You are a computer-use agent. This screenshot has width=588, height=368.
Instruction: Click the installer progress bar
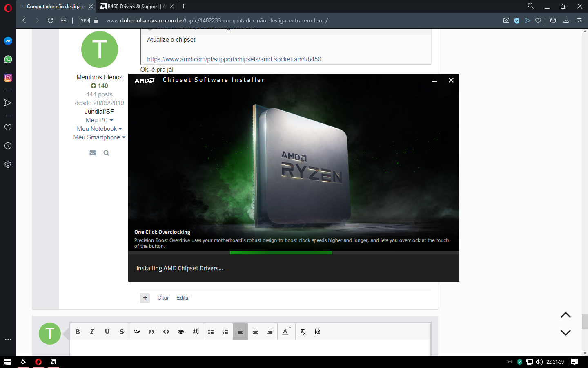coord(294,253)
